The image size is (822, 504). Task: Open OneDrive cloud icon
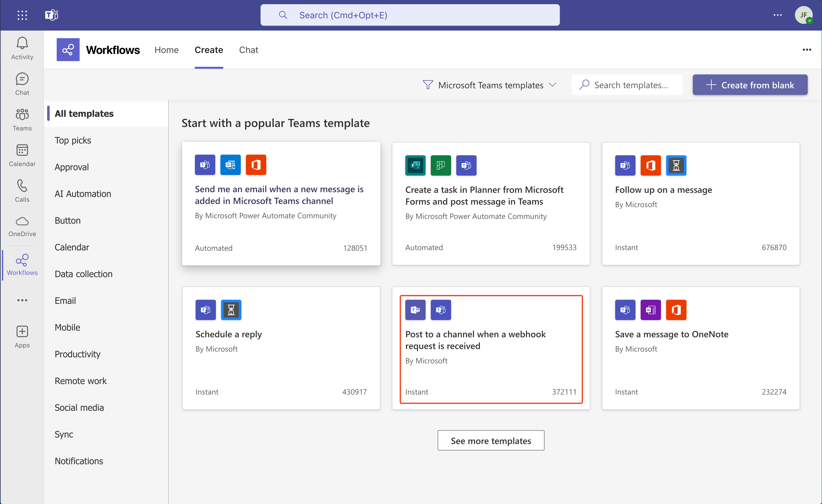[22, 226]
